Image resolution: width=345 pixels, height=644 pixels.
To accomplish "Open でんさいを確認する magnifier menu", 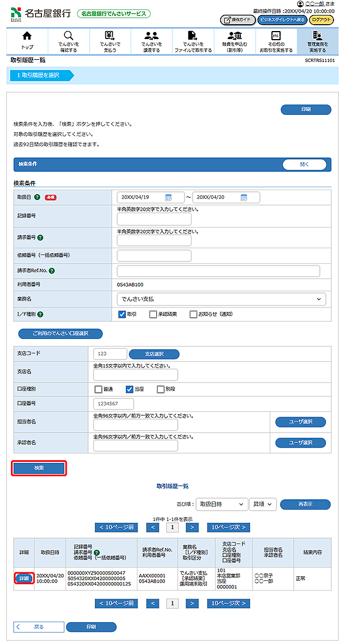I will click(68, 41).
